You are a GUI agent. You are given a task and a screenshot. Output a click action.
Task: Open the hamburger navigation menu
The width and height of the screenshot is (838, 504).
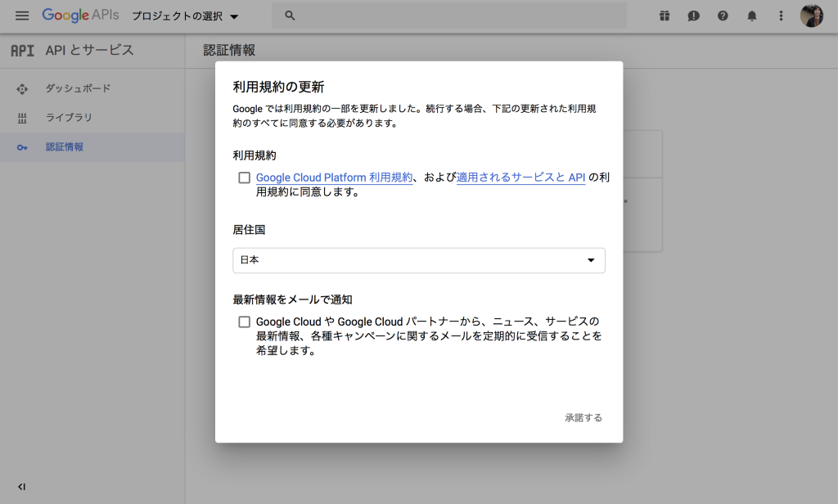22,16
